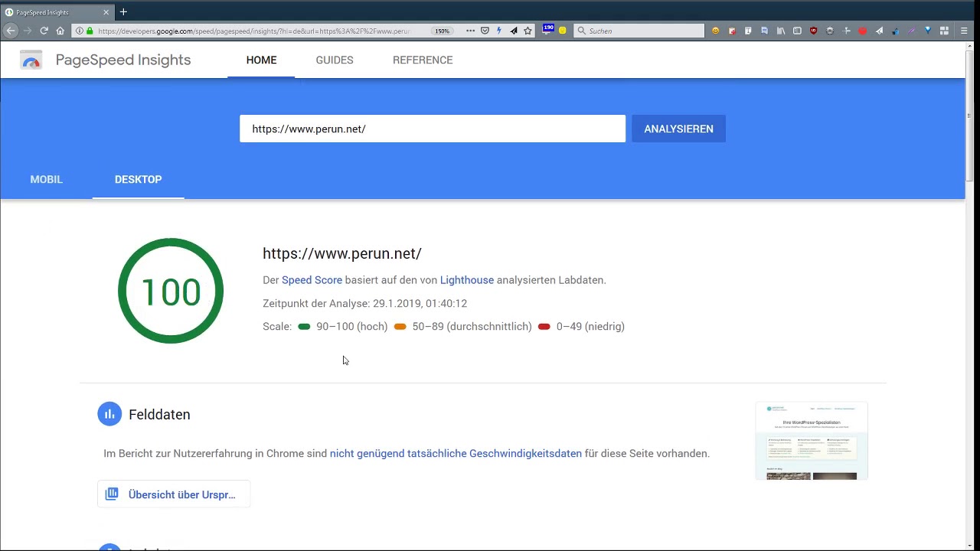Open the REFERENCE navigation tab
Screen dimensions: 980x551
click(x=423, y=60)
